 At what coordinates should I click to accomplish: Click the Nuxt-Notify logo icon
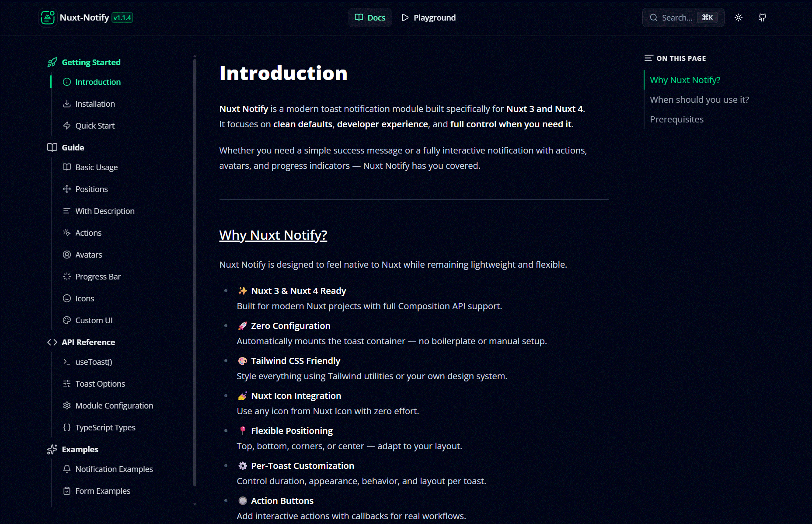pos(47,17)
